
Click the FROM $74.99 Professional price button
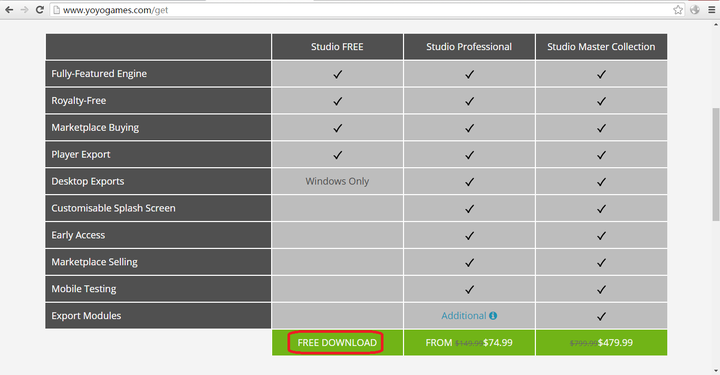click(469, 343)
